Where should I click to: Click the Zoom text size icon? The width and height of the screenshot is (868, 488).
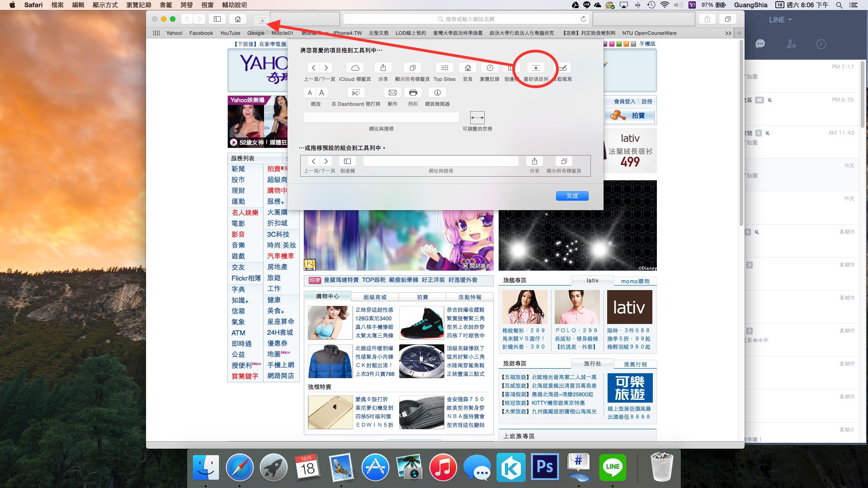(316, 93)
